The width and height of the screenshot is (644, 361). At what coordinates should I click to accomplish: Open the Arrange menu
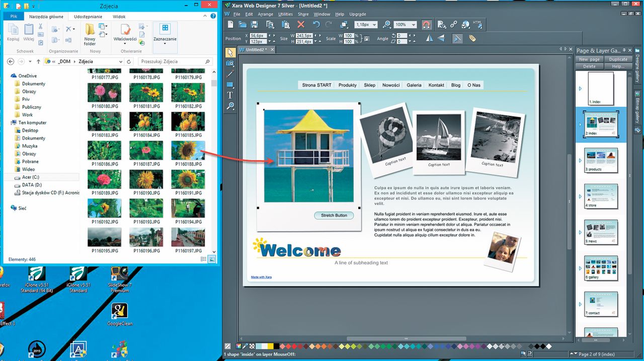pyautogui.click(x=265, y=14)
